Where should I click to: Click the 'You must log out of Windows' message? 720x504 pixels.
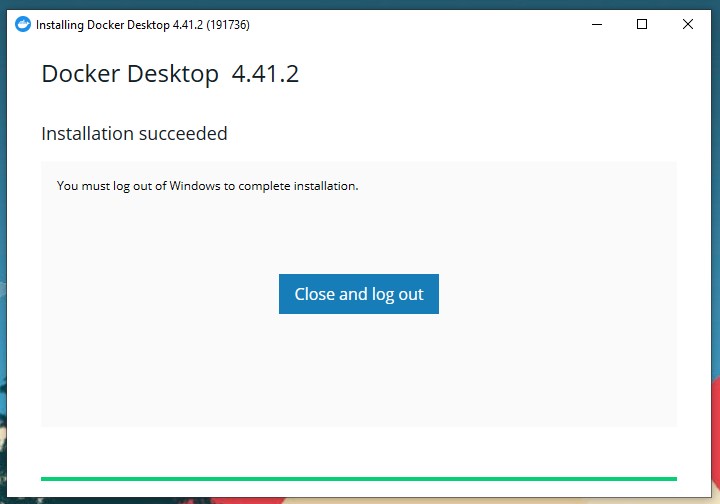208,186
